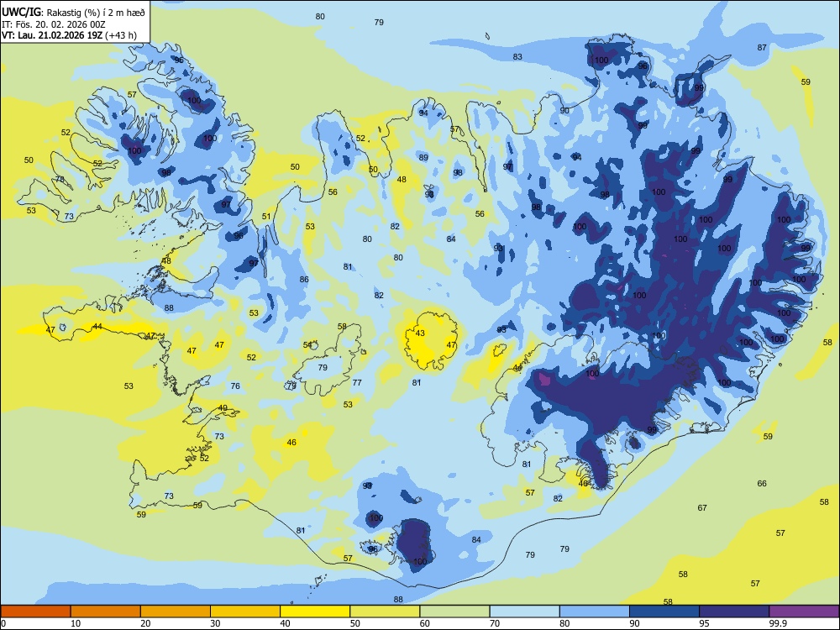Pick the 50–60 legend color segment

[x=386, y=612]
